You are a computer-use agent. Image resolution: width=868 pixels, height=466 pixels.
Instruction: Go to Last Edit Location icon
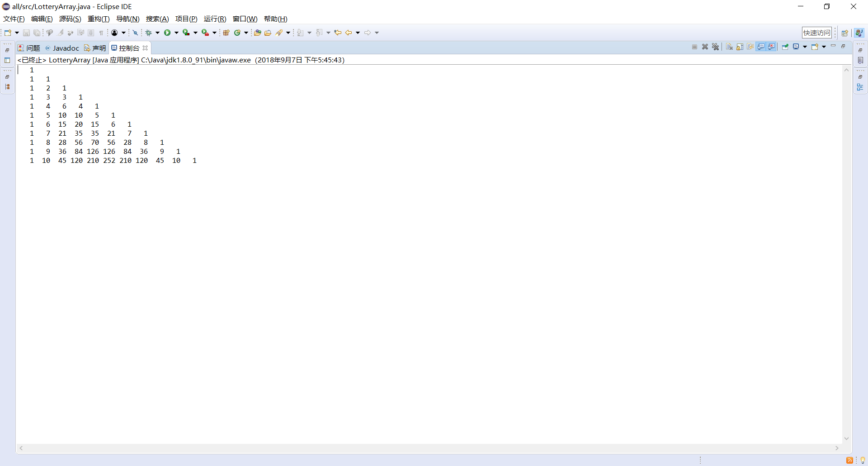click(338, 33)
